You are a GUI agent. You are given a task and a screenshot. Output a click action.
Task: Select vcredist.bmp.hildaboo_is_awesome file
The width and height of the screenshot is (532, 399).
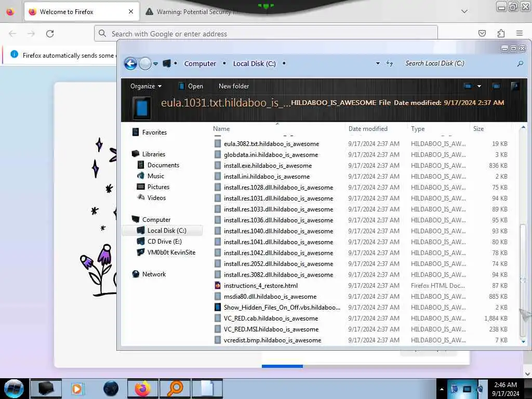[x=272, y=340]
